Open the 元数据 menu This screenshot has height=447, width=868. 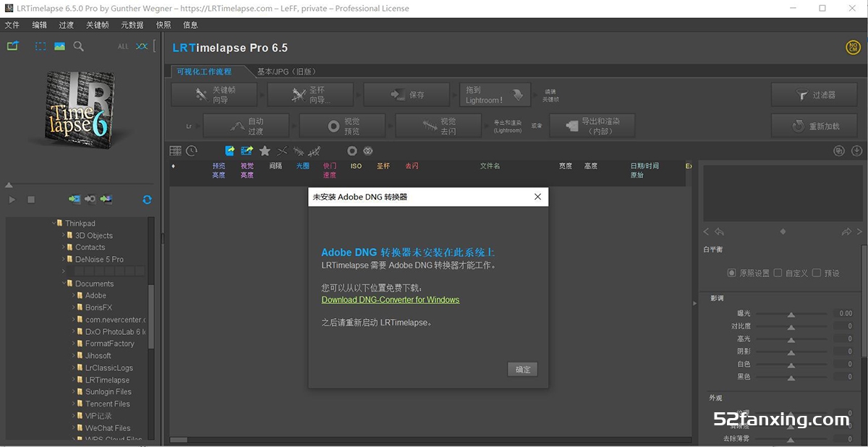[132, 25]
